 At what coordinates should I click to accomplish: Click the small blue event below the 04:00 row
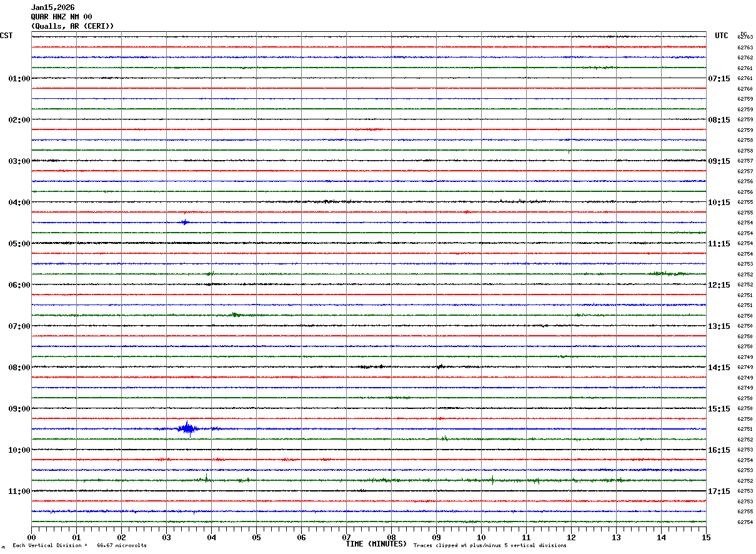184,222
